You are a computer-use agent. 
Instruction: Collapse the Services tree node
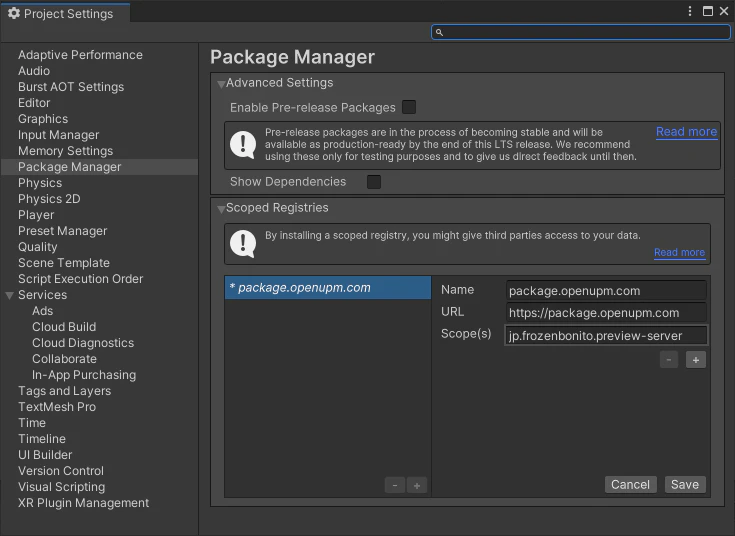tap(9, 295)
